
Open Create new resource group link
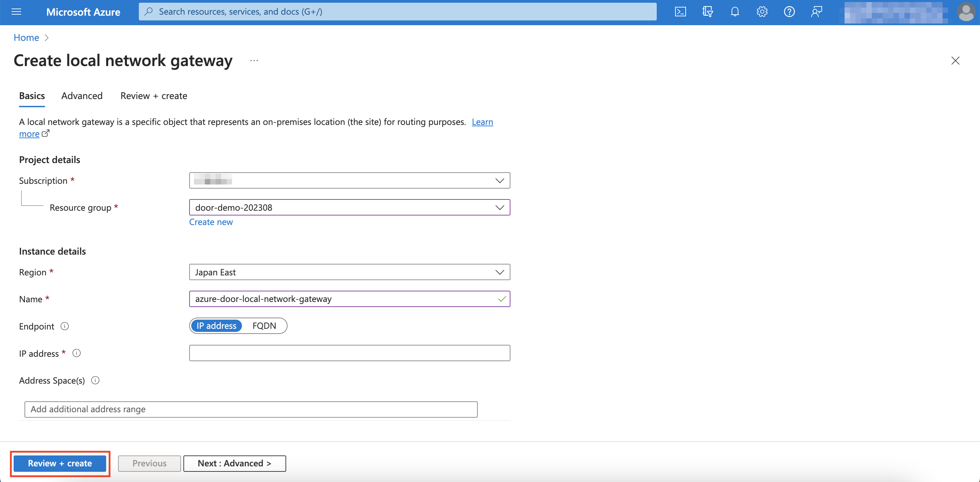pyautogui.click(x=211, y=222)
